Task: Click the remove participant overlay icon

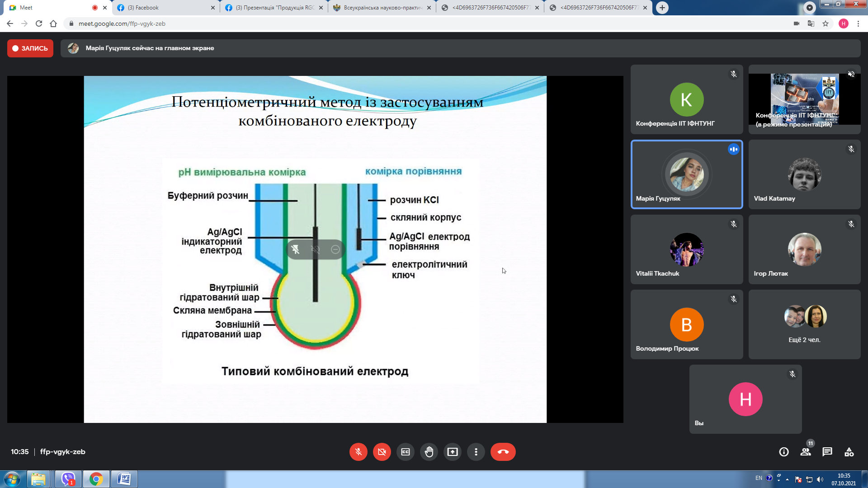Action: (335, 249)
